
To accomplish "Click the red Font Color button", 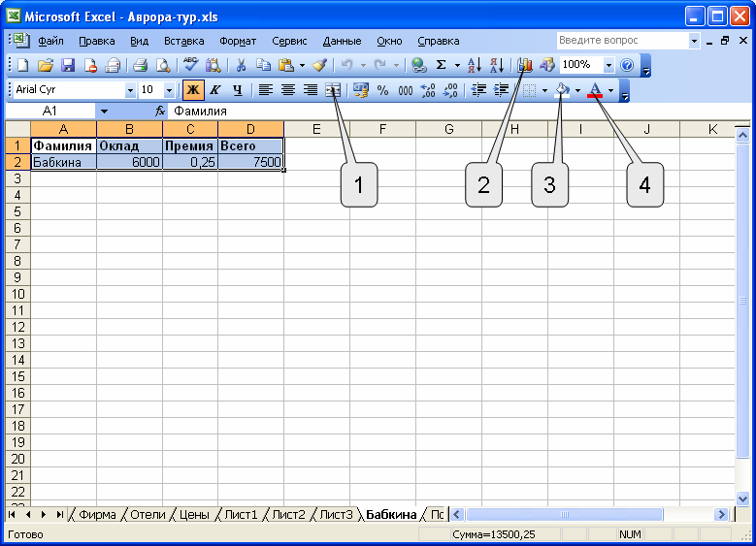I will pos(595,90).
